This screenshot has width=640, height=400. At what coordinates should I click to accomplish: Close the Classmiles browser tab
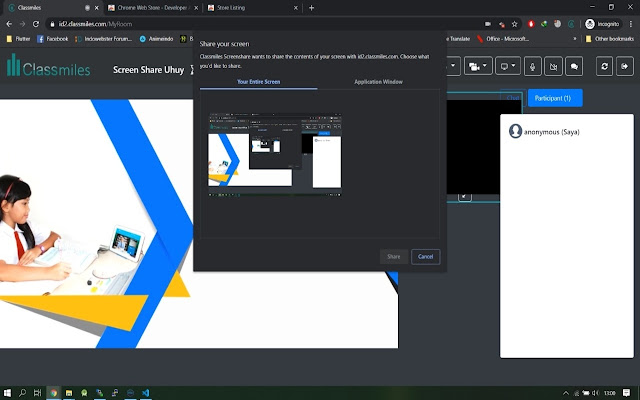pos(97,8)
